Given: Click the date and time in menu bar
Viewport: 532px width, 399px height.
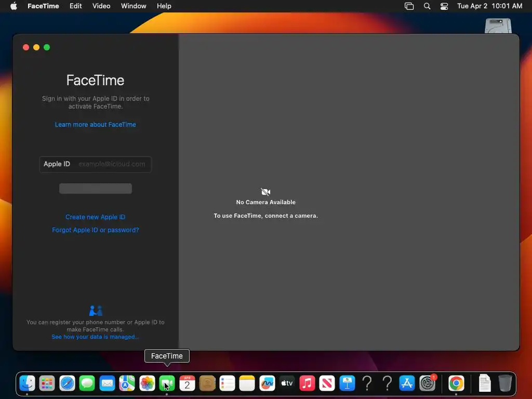Looking at the screenshot, I should pos(489,6).
